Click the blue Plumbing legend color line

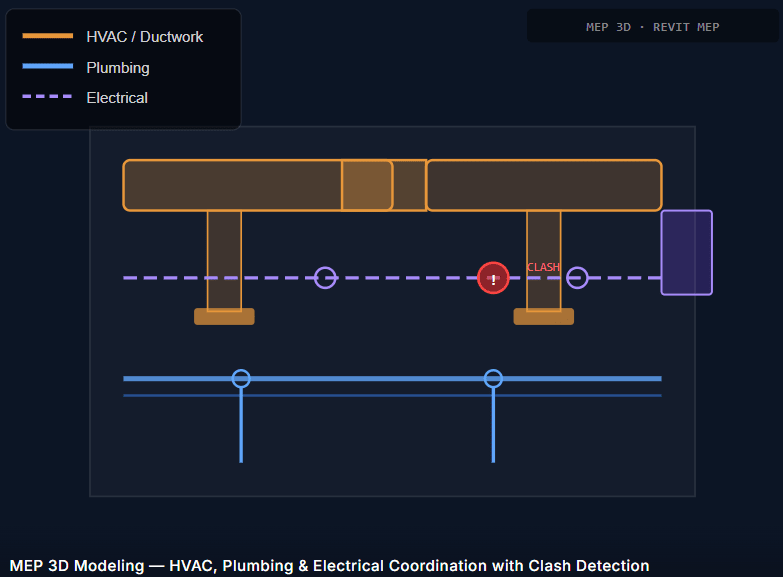click(x=47, y=66)
